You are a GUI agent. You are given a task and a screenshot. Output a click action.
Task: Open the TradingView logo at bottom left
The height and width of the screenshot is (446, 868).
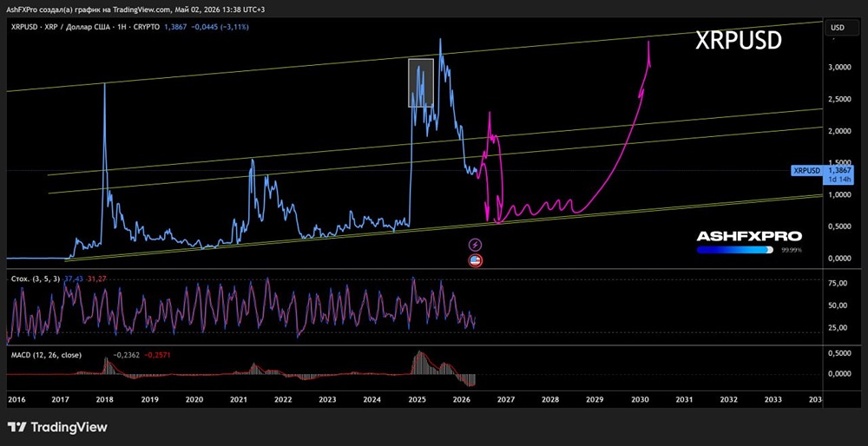[x=57, y=427]
